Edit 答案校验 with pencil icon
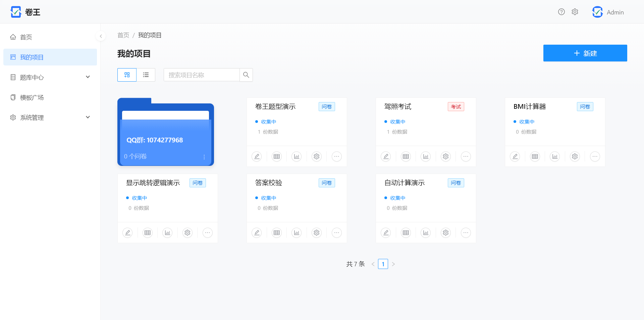 coord(257,233)
